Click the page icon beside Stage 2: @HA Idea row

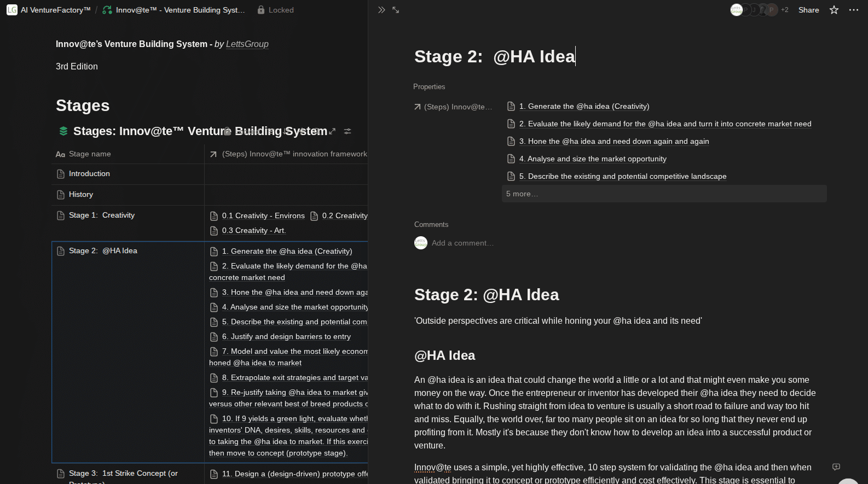[61, 251]
